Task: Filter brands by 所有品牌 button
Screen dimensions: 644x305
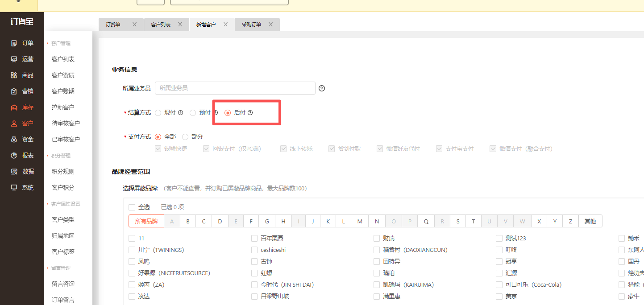Action: [146, 221]
